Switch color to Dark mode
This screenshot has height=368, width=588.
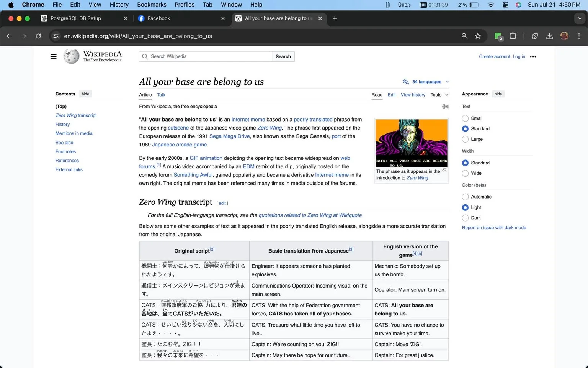465,218
